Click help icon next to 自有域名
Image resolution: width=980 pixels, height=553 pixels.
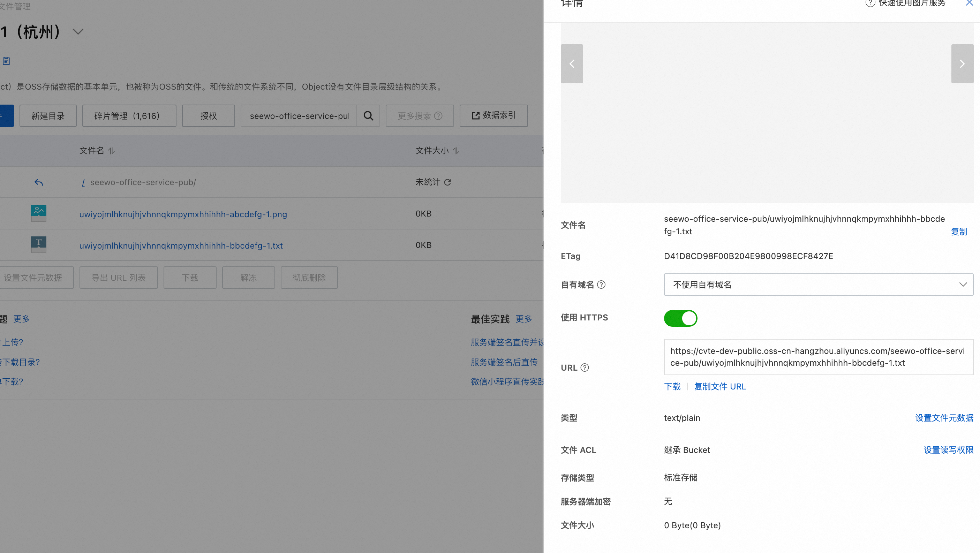click(602, 285)
